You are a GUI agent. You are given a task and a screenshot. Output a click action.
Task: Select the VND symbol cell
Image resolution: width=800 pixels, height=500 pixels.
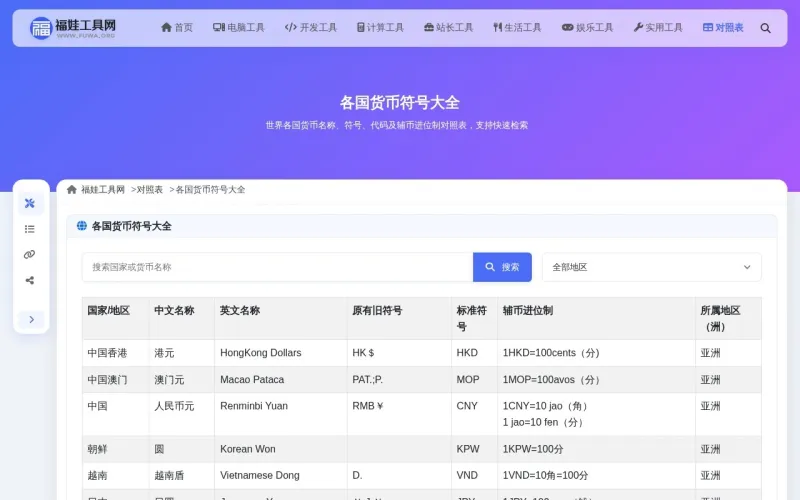click(x=474, y=476)
